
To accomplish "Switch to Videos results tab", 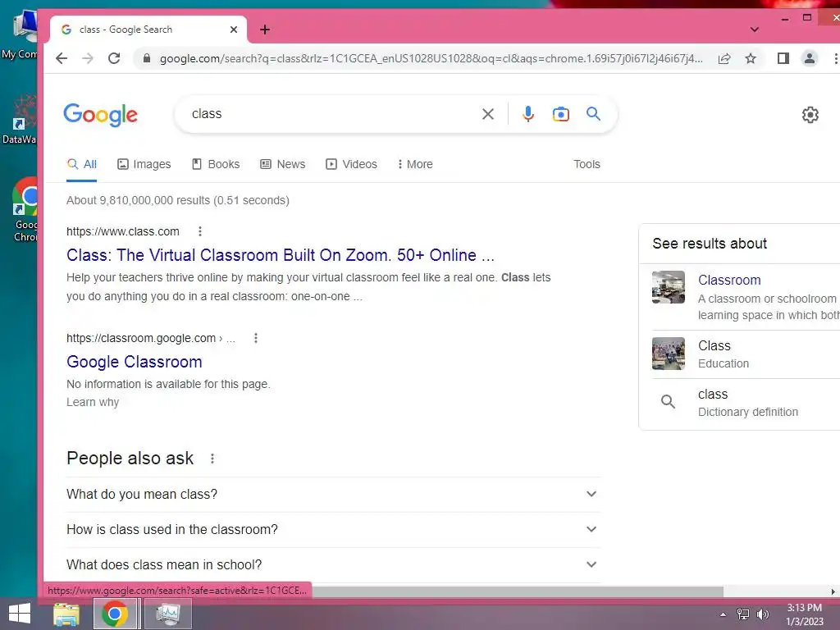I will [351, 164].
